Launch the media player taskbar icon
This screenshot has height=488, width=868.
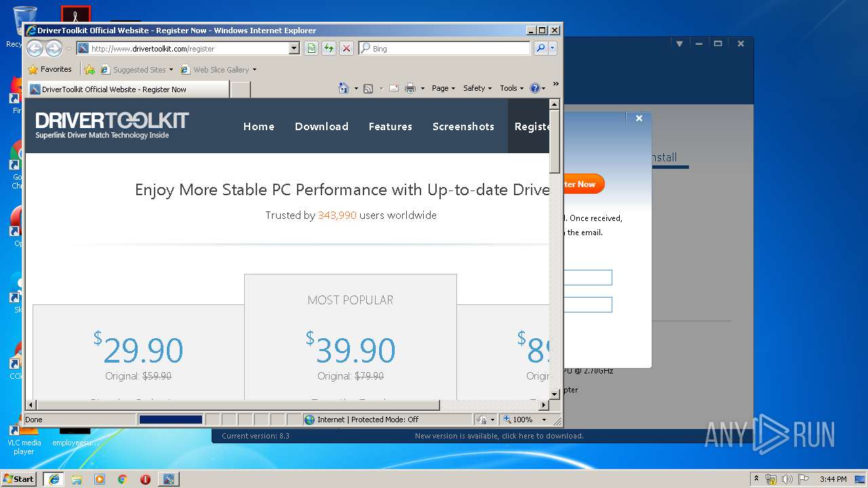click(100, 479)
